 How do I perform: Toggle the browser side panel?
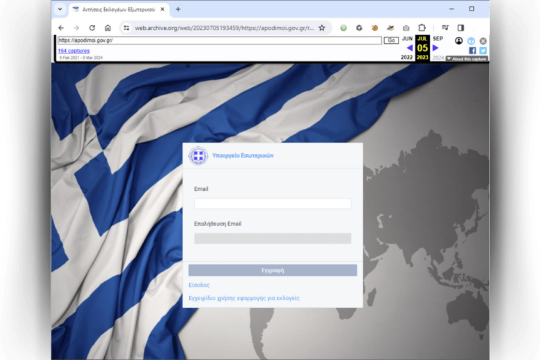[x=461, y=28]
